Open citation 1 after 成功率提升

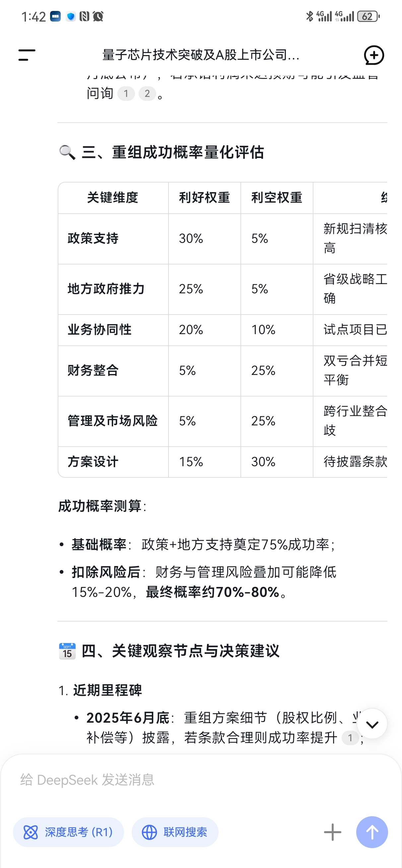coord(350,738)
